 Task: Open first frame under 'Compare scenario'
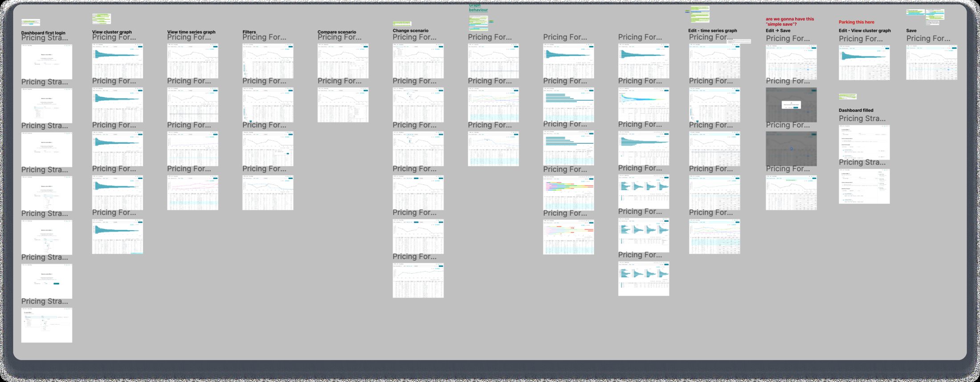(343, 61)
